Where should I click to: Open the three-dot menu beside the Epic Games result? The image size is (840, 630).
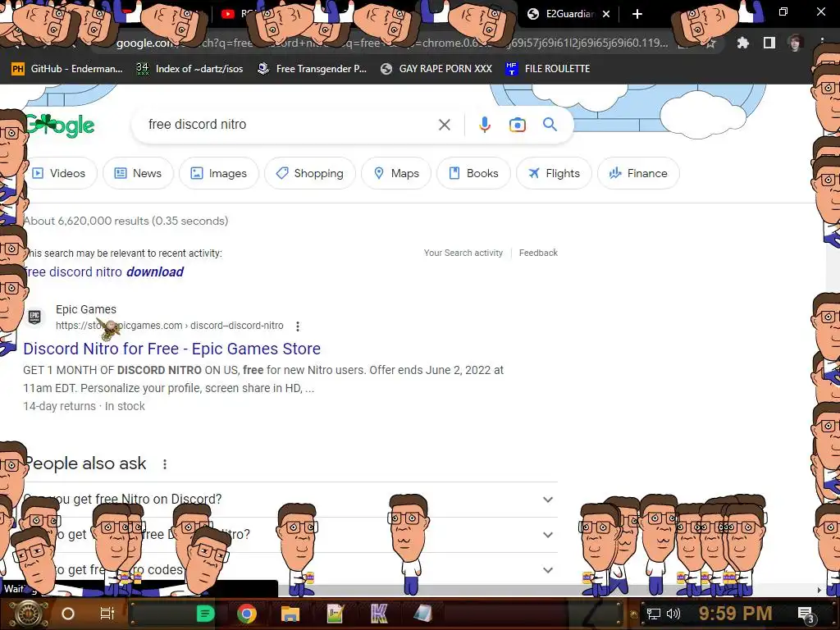297,326
